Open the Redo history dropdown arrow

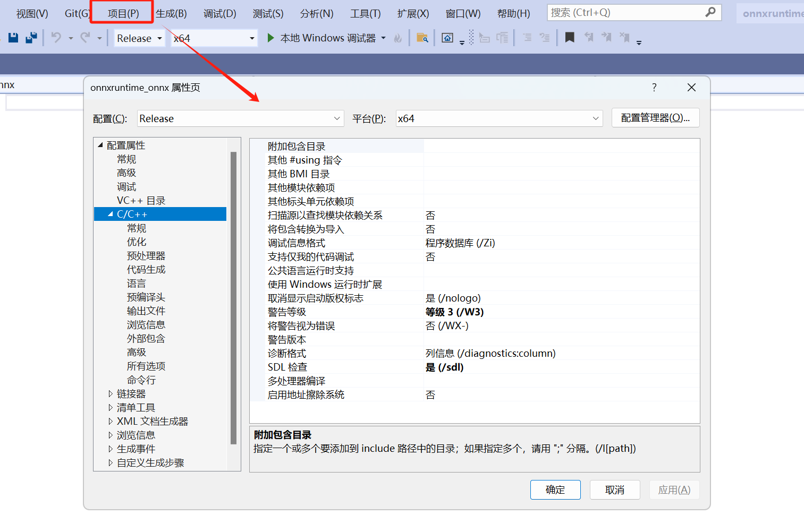[x=99, y=38]
